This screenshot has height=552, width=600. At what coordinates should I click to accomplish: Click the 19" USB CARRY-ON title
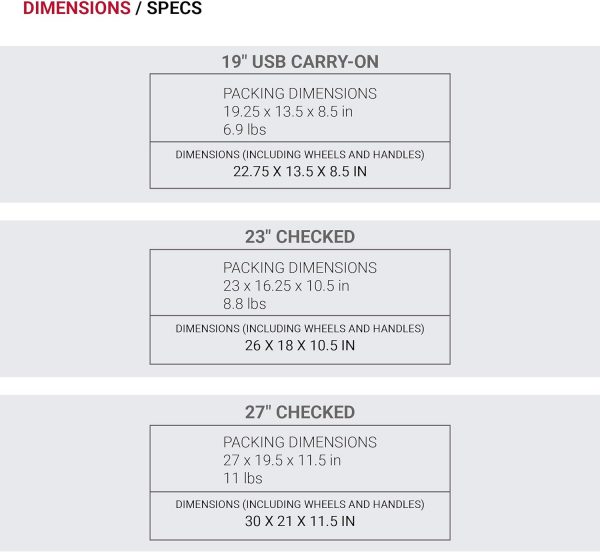[x=300, y=62]
